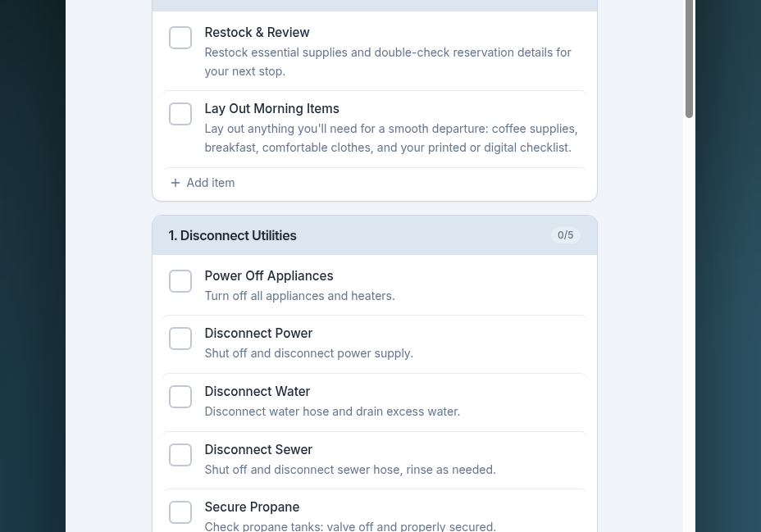Click the Lay Out Morning Items title

pyautogui.click(x=271, y=109)
